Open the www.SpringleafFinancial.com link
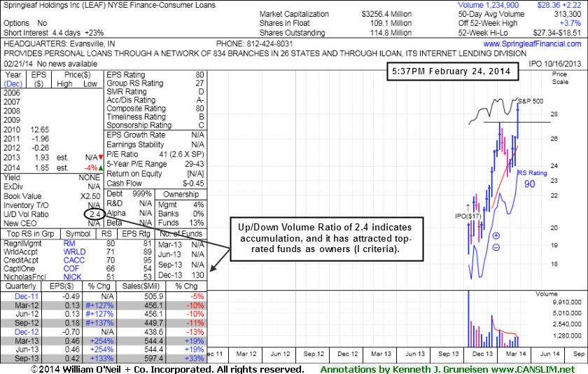Screen dimensions: 588x374 pos(532,44)
